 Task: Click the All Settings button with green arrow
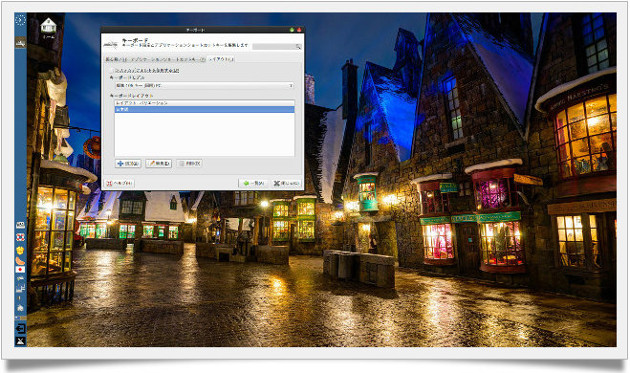(x=253, y=183)
